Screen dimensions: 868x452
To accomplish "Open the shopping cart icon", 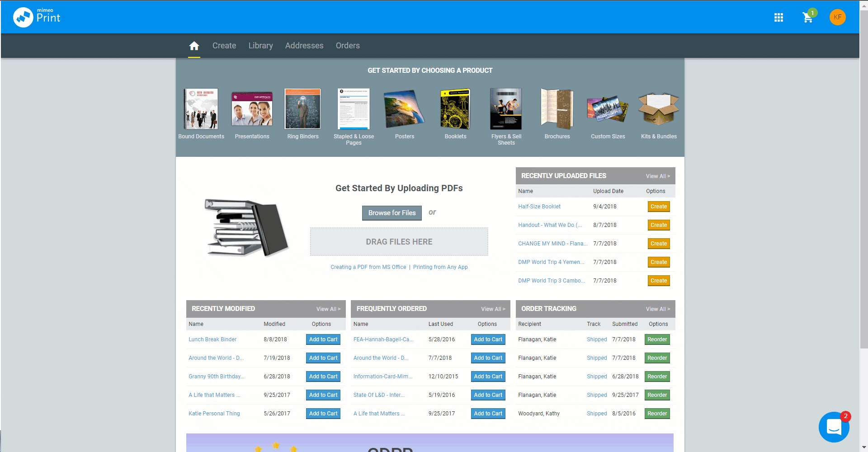I will pos(807,18).
